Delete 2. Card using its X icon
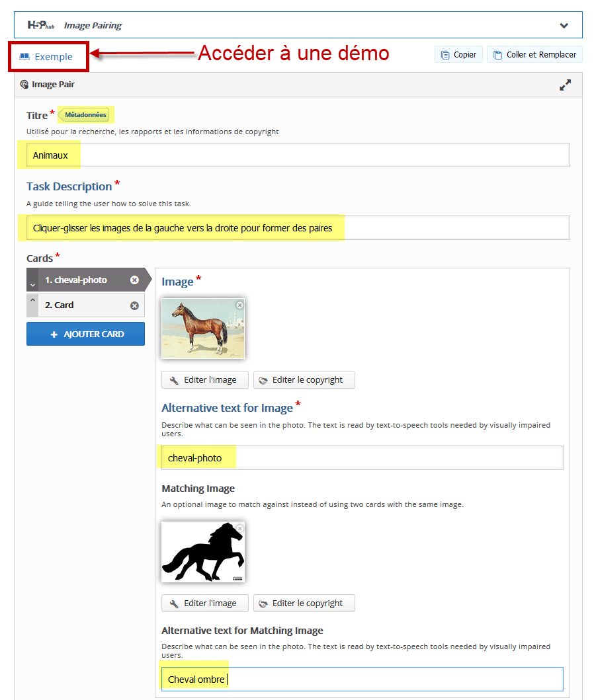This screenshot has height=700, width=594. click(x=134, y=305)
